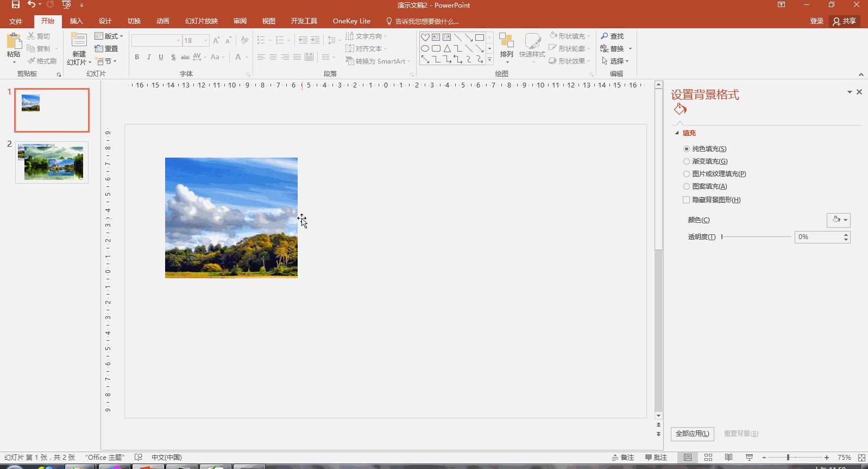Collapse the Fill (填充) section
The width and height of the screenshot is (868, 469).
click(x=677, y=133)
